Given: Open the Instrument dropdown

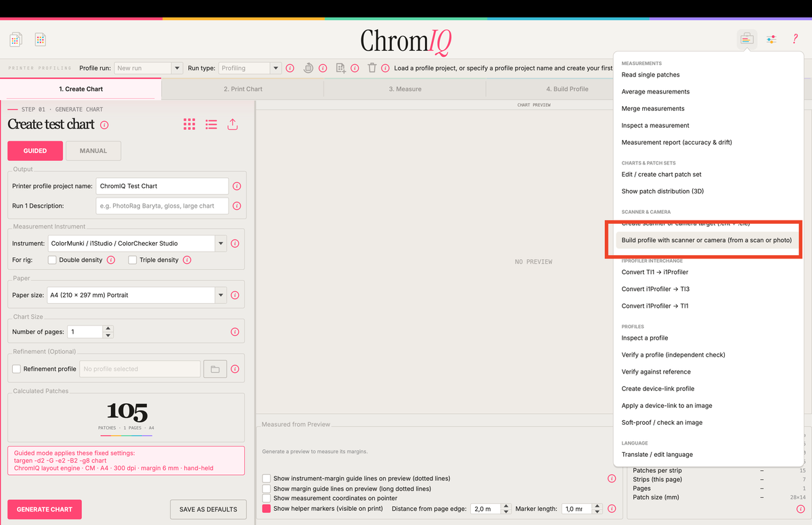Looking at the screenshot, I should (138, 244).
